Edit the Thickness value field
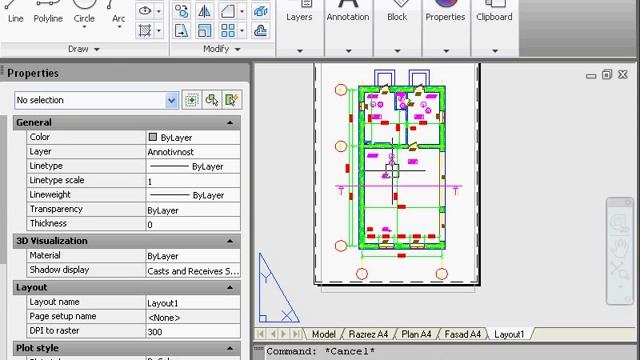 coord(193,224)
